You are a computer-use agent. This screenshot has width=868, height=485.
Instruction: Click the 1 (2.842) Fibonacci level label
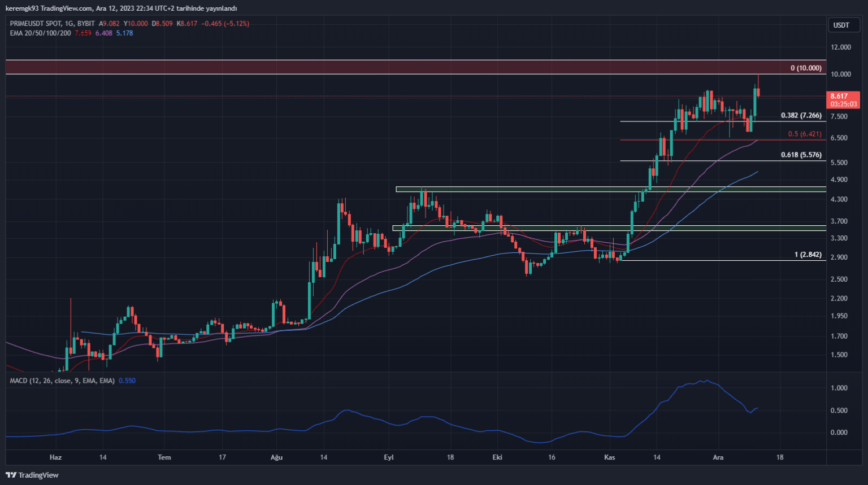pyautogui.click(x=808, y=255)
